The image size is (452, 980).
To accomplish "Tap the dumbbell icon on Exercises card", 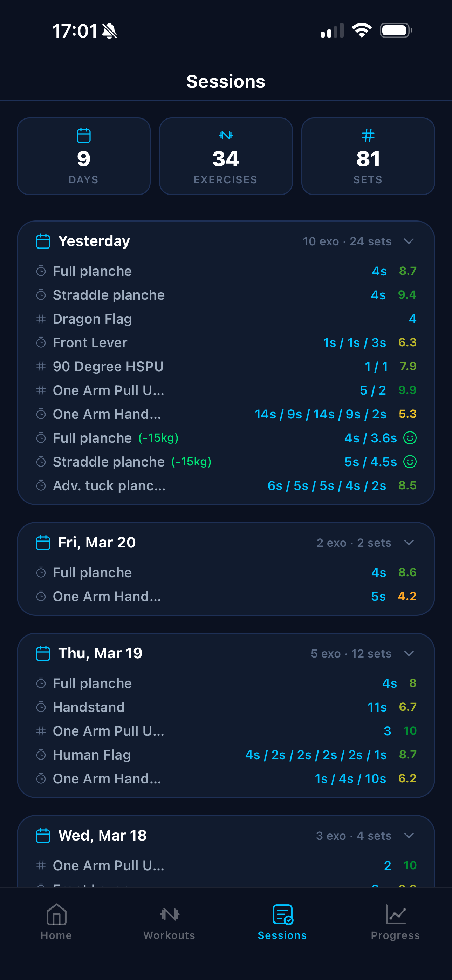I will coord(226,135).
